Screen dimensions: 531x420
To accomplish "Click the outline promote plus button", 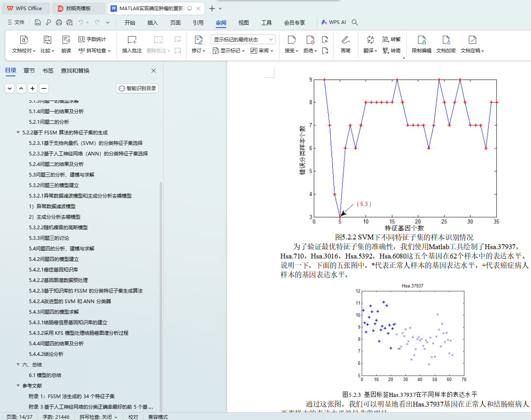I will coord(33,88).
